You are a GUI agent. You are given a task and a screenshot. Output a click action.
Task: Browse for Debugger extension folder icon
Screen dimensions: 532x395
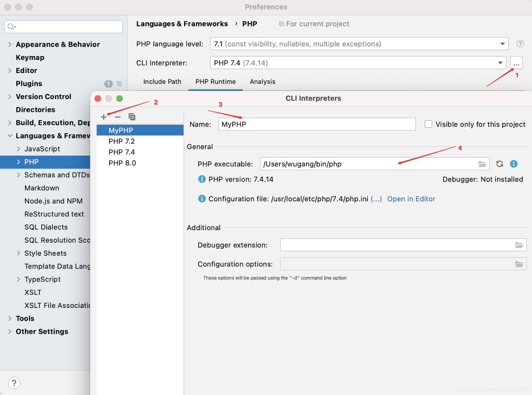519,245
